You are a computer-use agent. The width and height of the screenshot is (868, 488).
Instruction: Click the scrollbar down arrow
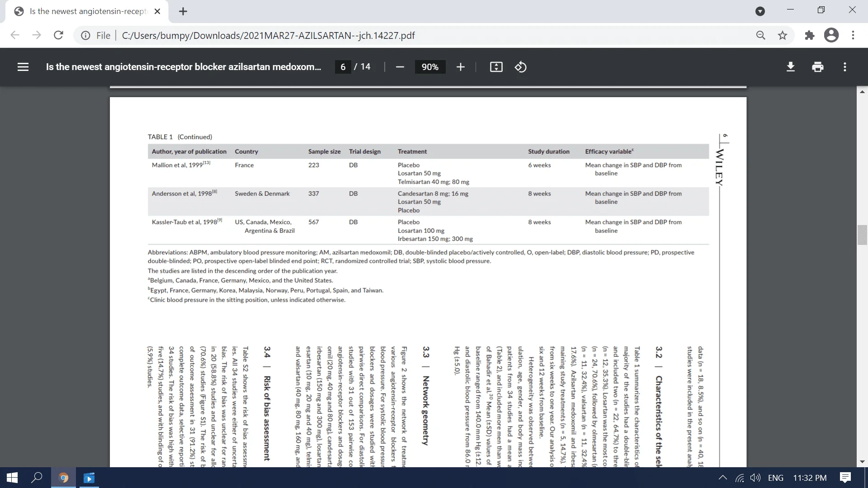862,462
